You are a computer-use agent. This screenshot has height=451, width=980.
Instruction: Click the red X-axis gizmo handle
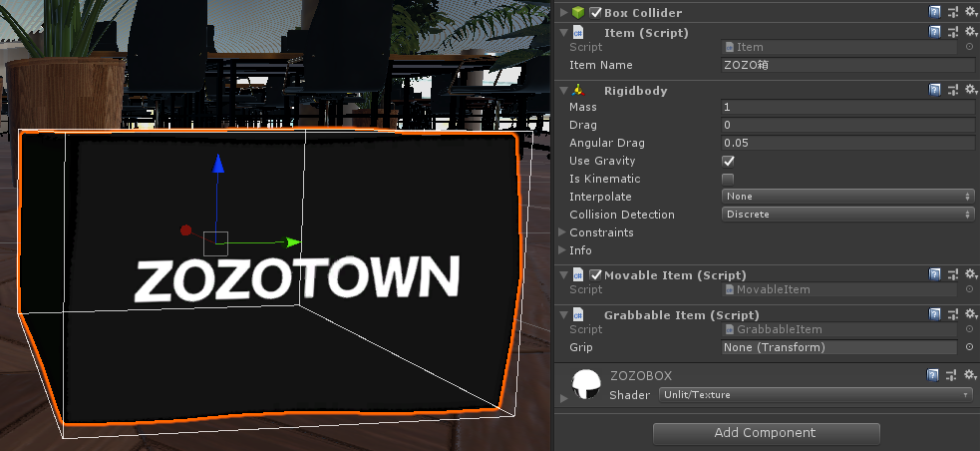coord(185,230)
